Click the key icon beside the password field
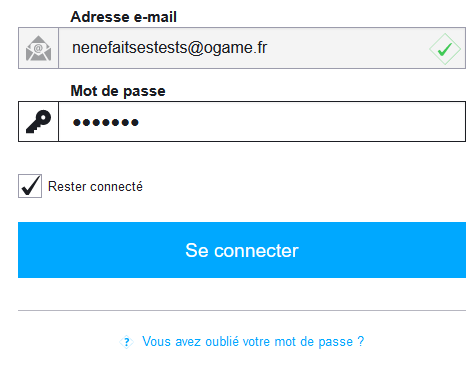Screen dimensions: 466x372 click(x=39, y=122)
